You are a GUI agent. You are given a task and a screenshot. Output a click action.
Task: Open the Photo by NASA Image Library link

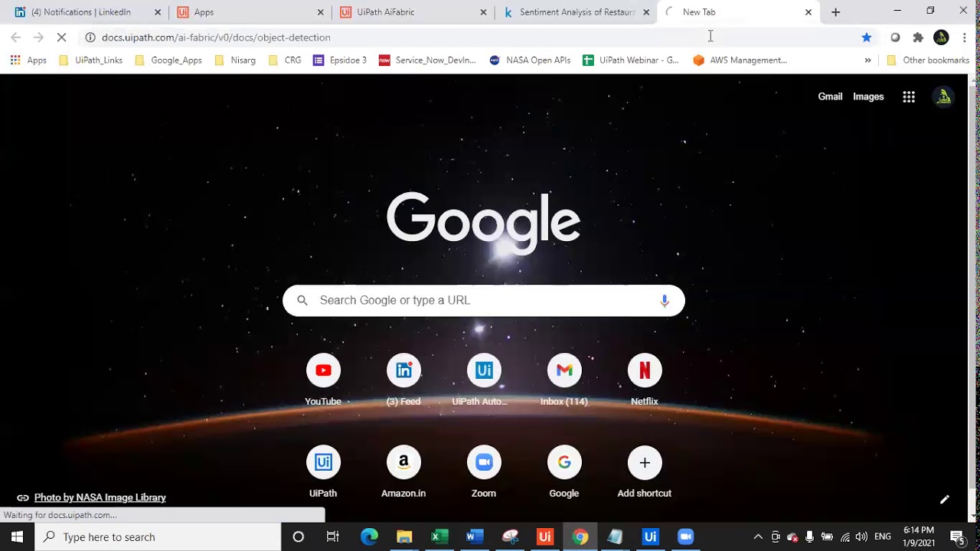[x=100, y=497]
